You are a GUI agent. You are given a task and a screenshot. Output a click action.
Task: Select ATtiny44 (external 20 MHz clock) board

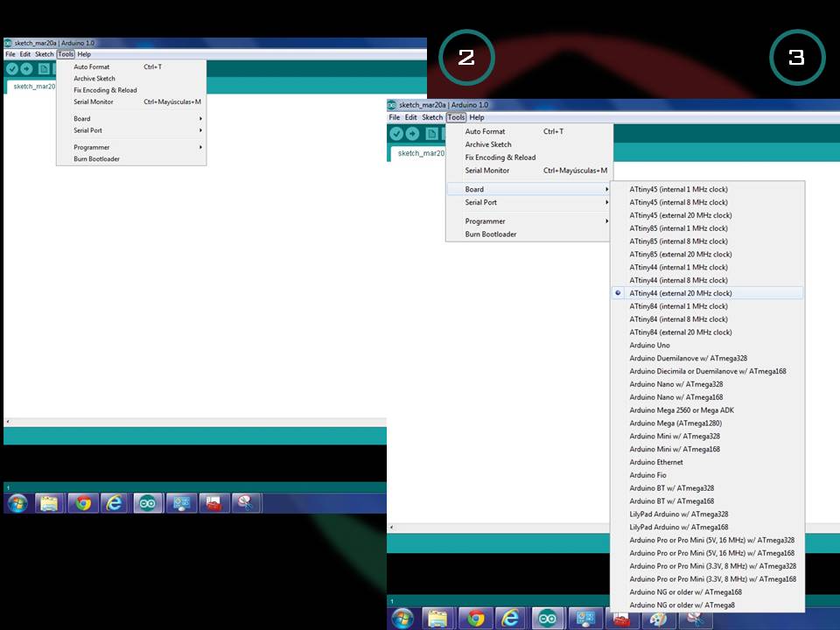[x=707, y=293]
